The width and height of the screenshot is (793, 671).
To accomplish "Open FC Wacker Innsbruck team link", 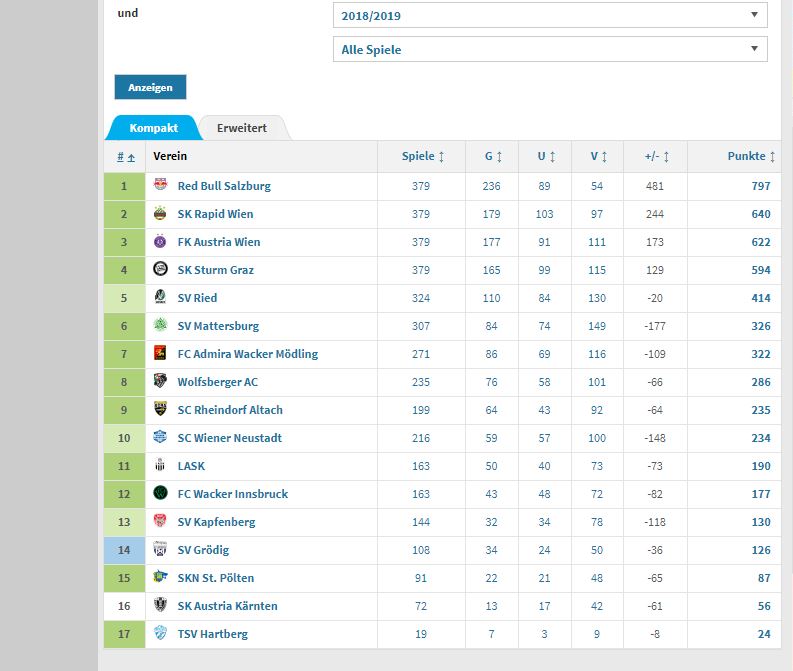I will pyautogui.click(x=233, y=494).
